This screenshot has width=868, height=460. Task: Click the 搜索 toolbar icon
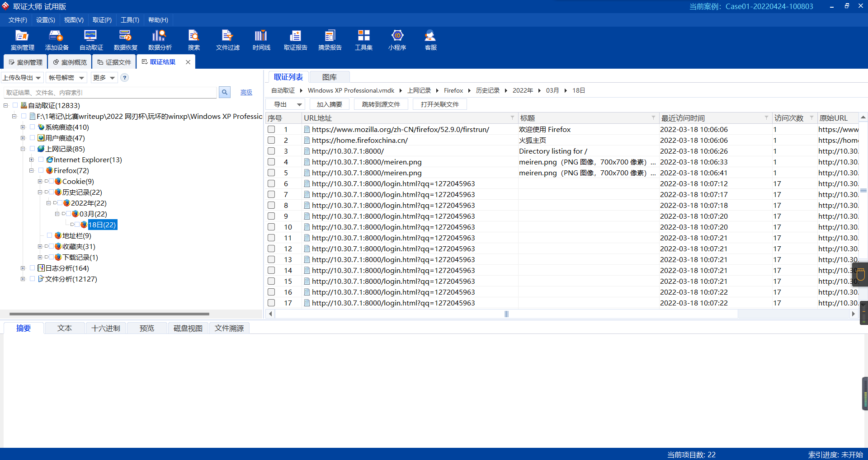[x=193, y=40]
